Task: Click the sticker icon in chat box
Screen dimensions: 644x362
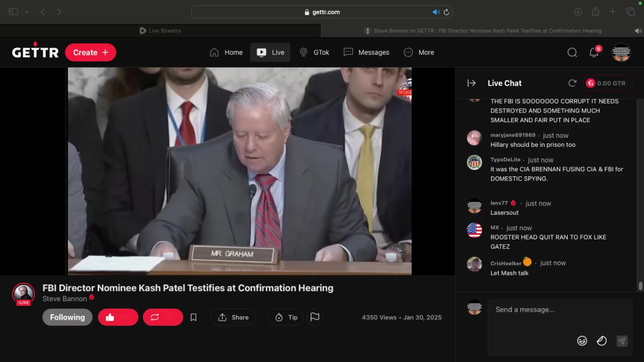Action: (x=602, y=341)
